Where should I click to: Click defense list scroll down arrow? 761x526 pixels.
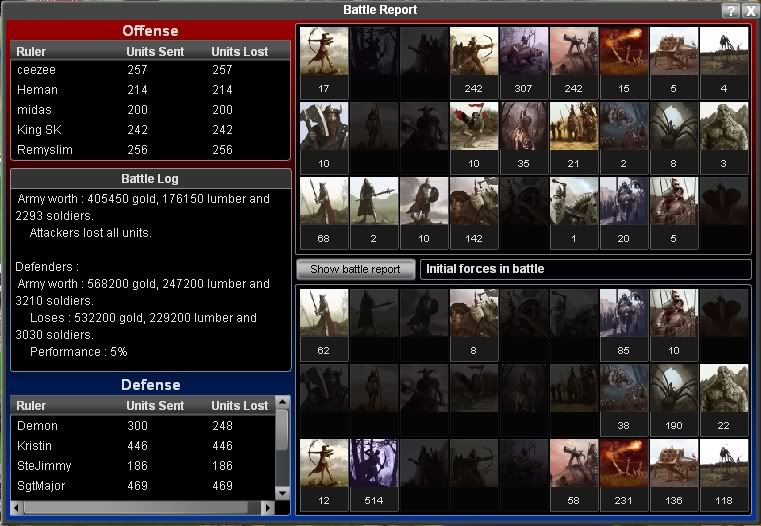282,493
